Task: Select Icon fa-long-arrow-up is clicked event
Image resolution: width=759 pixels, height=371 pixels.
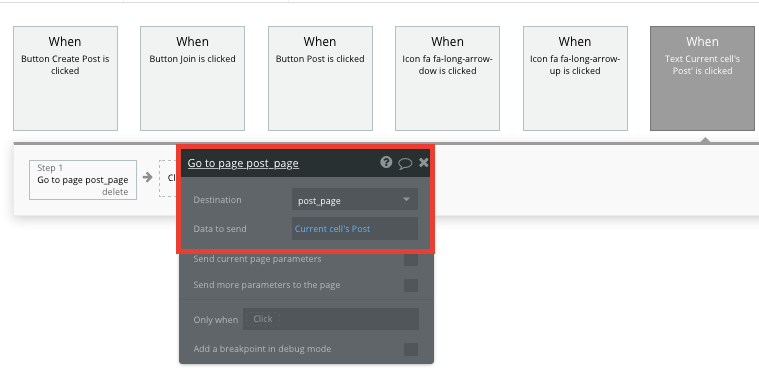Action: (x=575, y=78)
